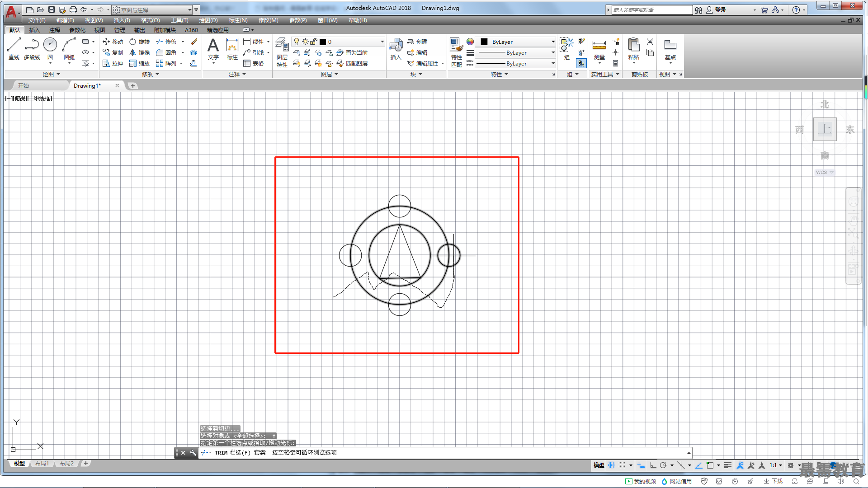The width and height of the screenshot is (868, 488).
Task: Click the Create block (创建) button
Action: (x=417, y=42)
